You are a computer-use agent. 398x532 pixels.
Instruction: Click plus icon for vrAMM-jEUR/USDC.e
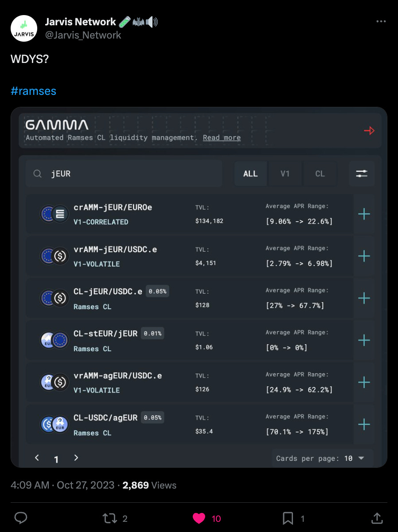pyautogui.click(x=364, y=256)
